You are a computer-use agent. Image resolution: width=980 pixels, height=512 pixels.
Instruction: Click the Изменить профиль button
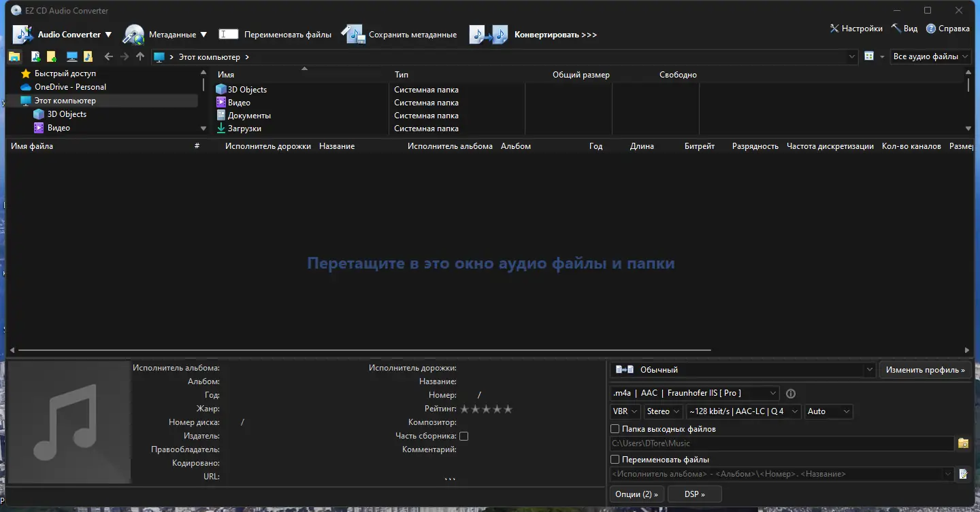click(x=925, y=369)
